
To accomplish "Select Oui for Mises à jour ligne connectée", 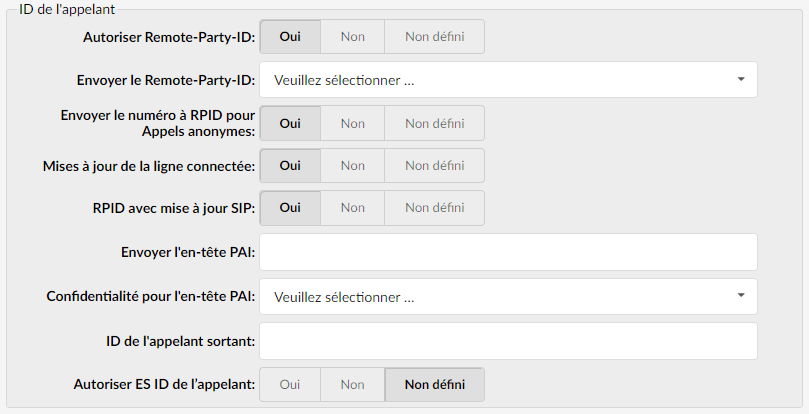I will pos(290,166).
